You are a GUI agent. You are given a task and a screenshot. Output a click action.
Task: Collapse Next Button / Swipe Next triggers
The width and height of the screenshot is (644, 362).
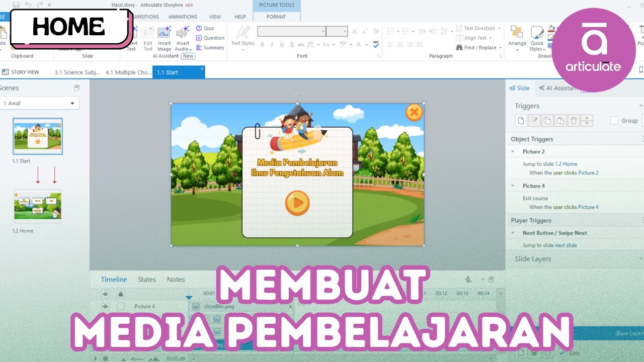coord(513,233)
